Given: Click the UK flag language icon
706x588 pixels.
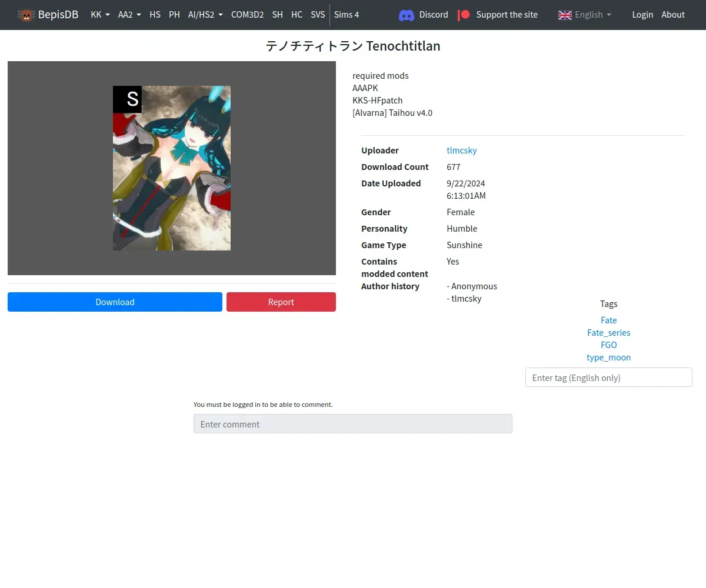Looking at the screenshot, I should 565,15.
